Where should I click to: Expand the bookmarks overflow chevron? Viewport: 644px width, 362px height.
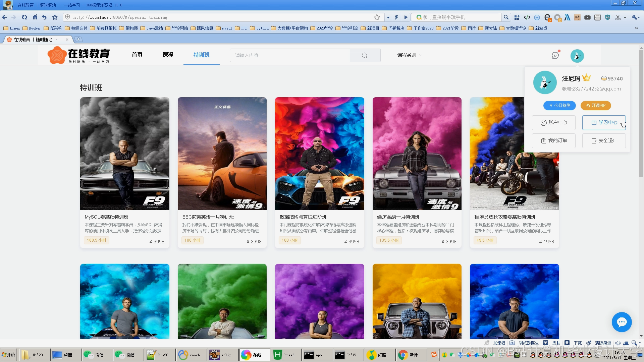click(x=636, y=28)
